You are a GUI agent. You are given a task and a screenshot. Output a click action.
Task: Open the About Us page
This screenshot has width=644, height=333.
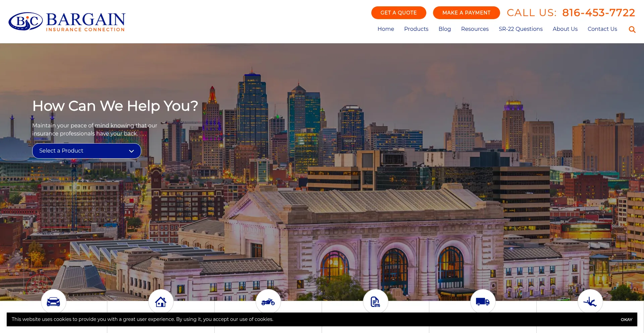[x=565, y=29]
